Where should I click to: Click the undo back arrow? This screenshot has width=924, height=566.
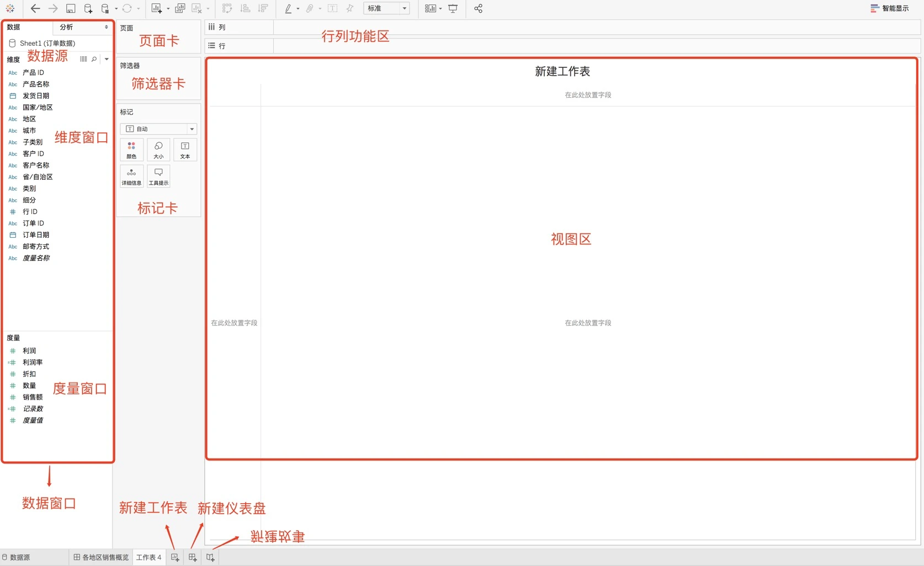(x=35, y=8)
